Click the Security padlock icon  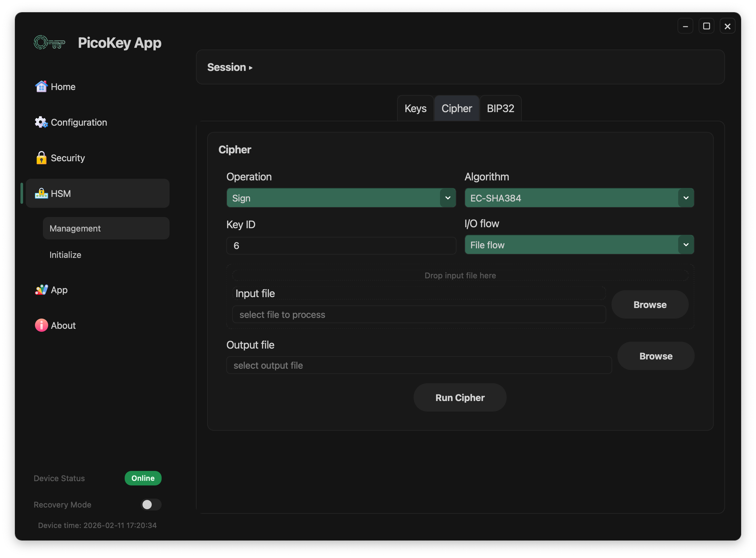click(x=41, y=158)
